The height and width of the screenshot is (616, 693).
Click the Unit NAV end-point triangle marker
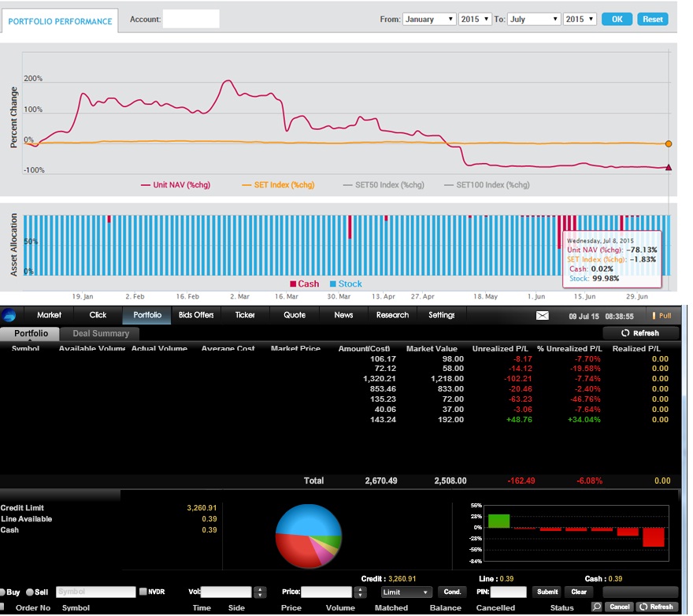(x=669, y=167)
